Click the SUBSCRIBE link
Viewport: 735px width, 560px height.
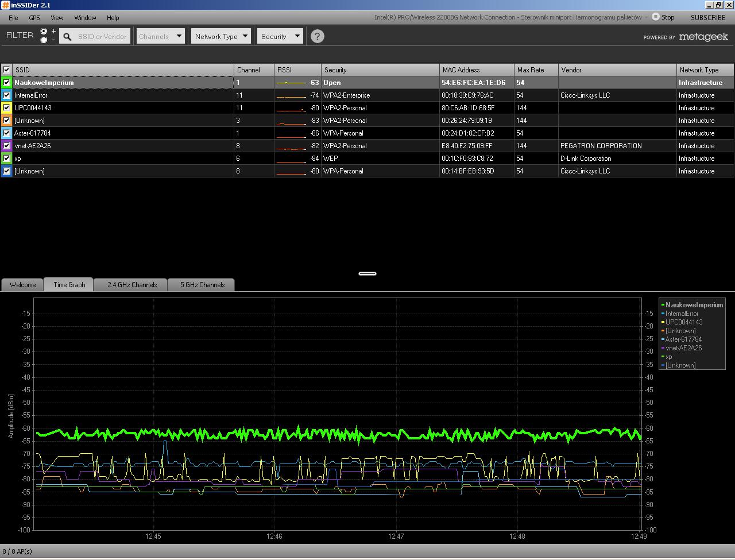[708, 18]
